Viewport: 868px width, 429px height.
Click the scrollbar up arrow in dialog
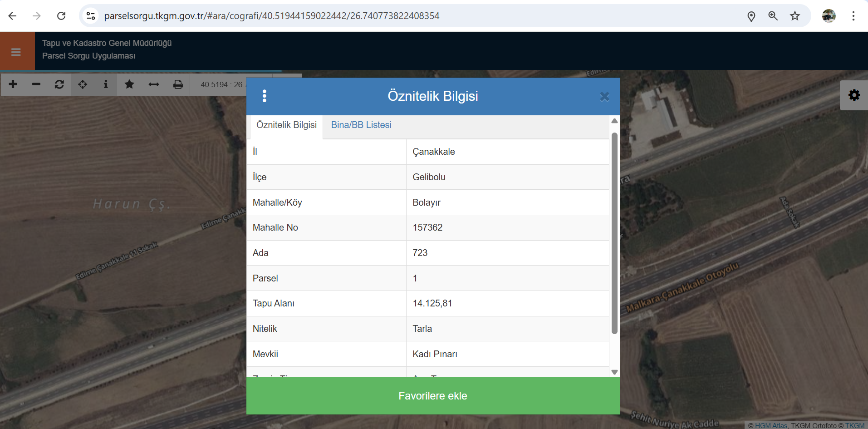coord(614,121)
